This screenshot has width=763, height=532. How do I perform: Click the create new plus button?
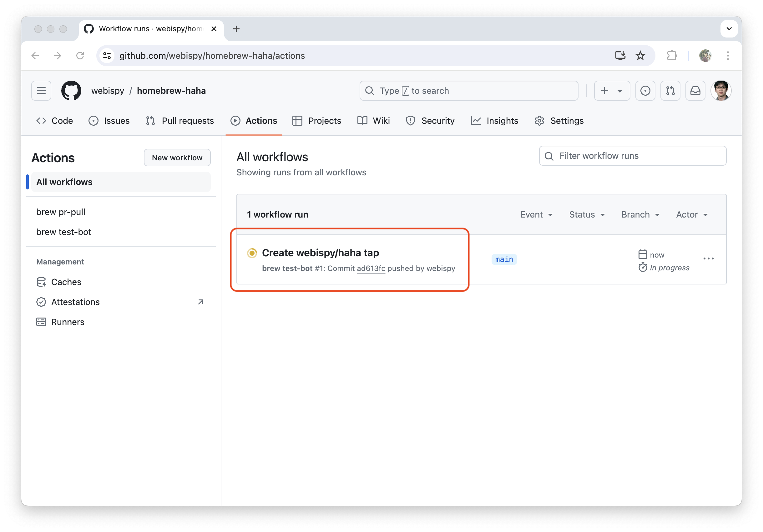(x=612, y=91)
